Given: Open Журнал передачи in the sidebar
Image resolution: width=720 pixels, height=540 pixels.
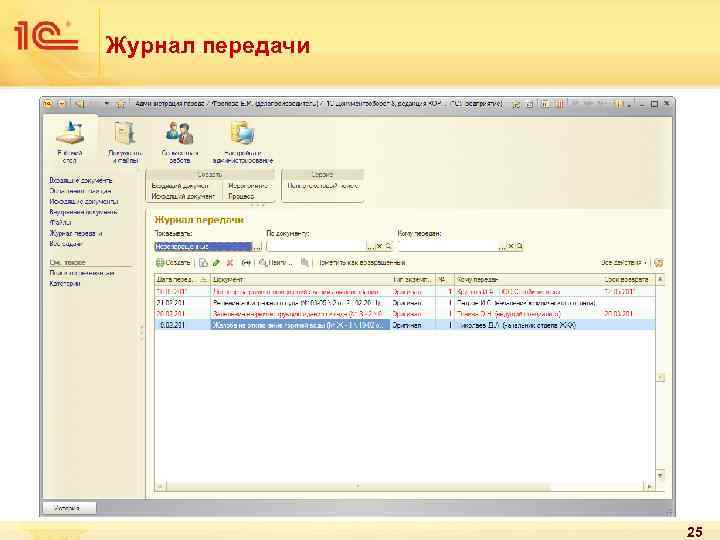Looking at the screenshot, I should (x=76, y=233).
